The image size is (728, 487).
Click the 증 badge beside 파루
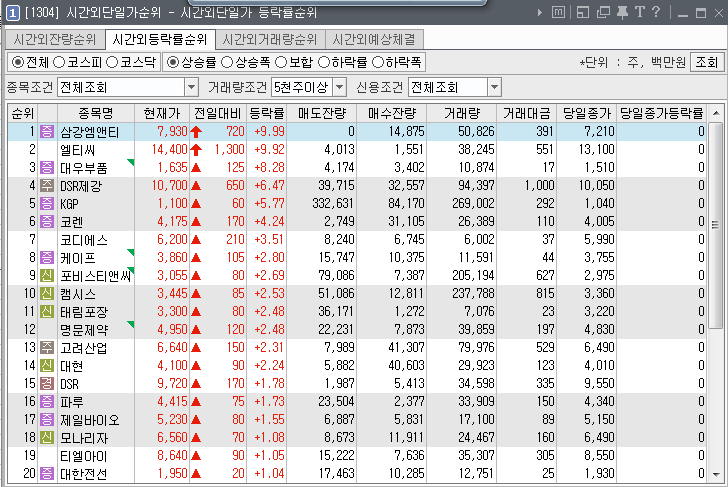pyautogui.click(x=47, y=402)
